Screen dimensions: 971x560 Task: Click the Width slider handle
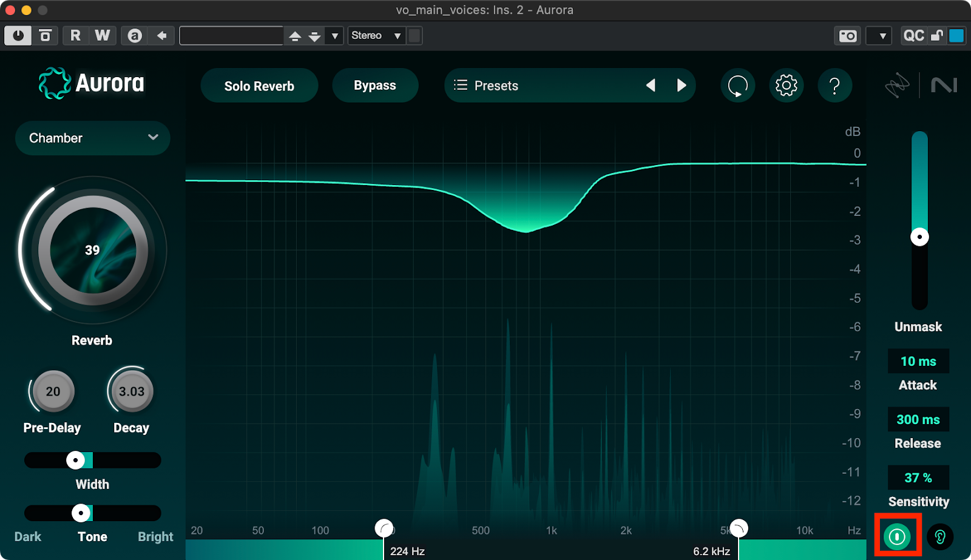point(75,460)
